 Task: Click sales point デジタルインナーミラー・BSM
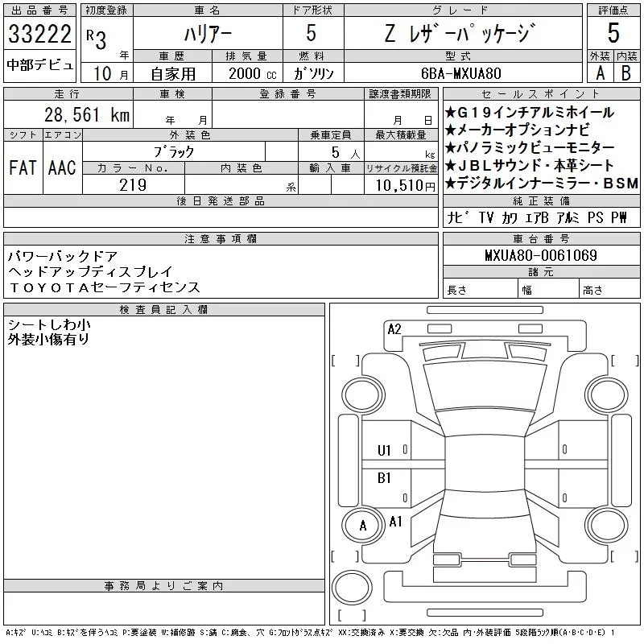tap(542, 183)
